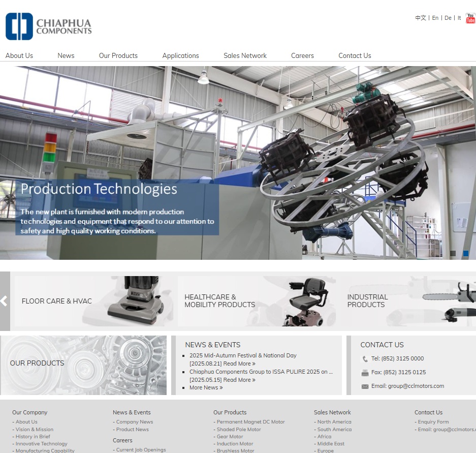Switch language to Chinese (中文)
Screen dimensions: 476x453
click(421, 18)
